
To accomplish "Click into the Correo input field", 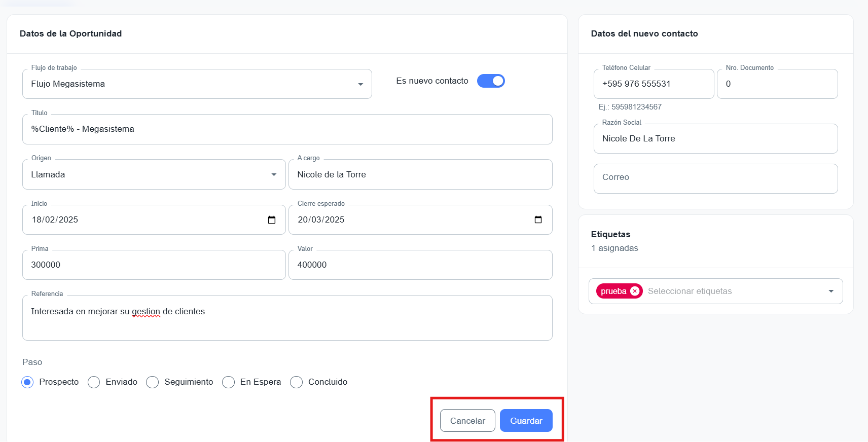I will click(x=715, y=178).
